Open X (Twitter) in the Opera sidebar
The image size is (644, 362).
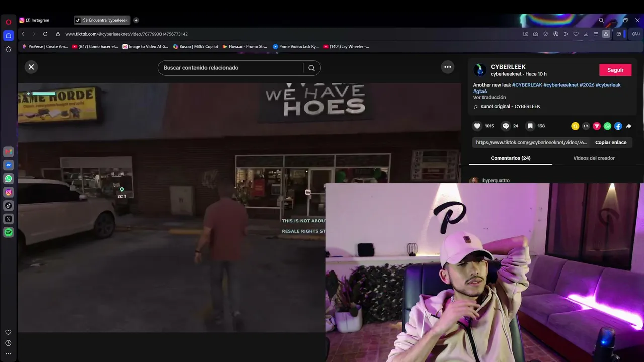tap(8, 219)
